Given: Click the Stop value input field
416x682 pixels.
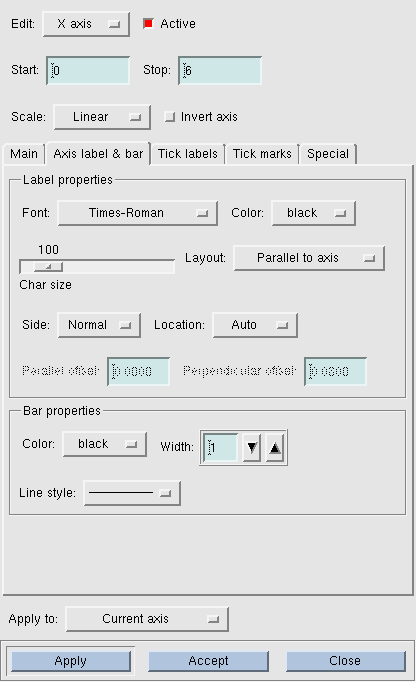Looking at the screenshot, I should coord(220,70).
